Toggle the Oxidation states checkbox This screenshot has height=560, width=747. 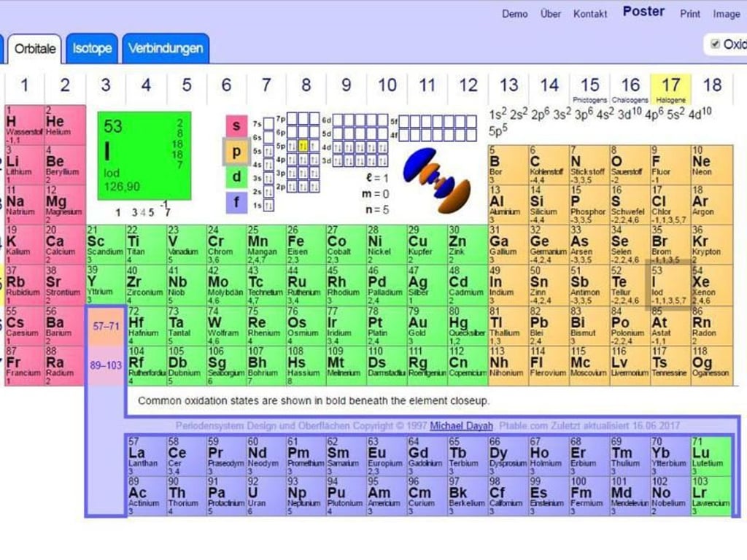(x=715, y=44)
